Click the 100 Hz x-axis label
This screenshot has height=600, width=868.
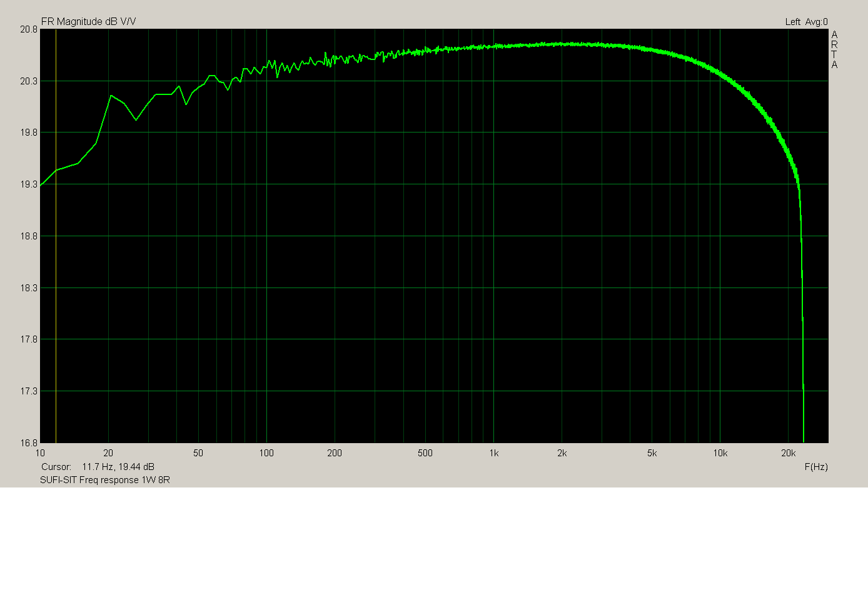(266, 453)
